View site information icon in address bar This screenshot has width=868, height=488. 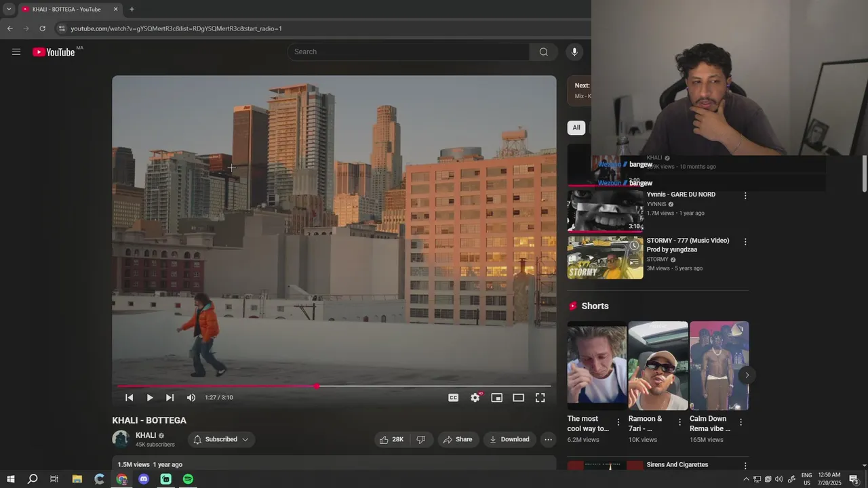[x=62, y=28]
